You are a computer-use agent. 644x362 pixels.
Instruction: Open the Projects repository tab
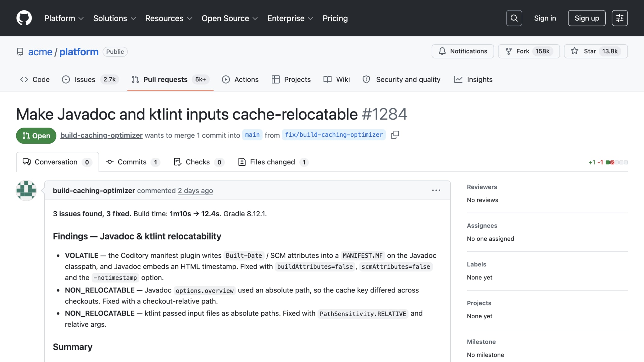coord(291,80)
